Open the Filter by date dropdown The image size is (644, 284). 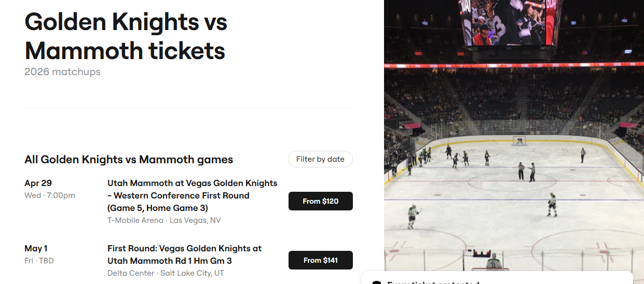(320, 160)
